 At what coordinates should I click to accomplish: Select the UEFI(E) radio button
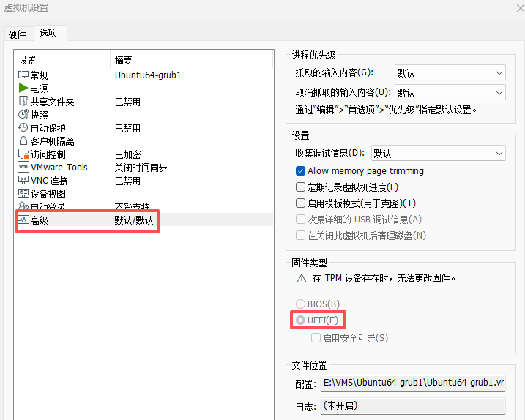click(300, 320)
